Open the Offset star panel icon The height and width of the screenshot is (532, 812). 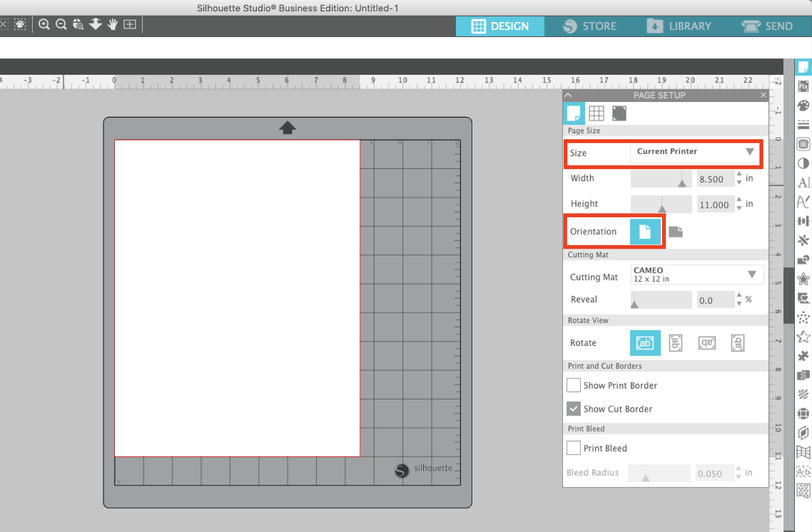(803, 279)
